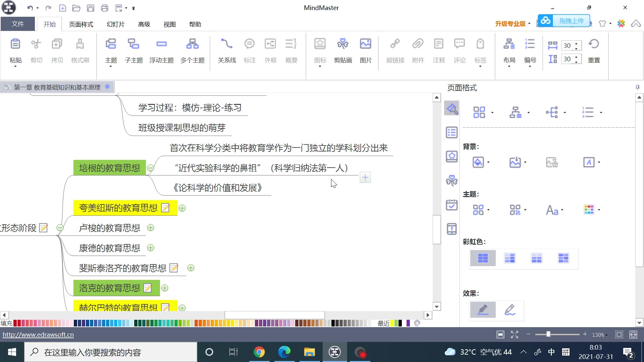Select the first hand-drawn effect option
Image resolution: width=644 pixels, height=362 pixels.
[x=483, y=310]
